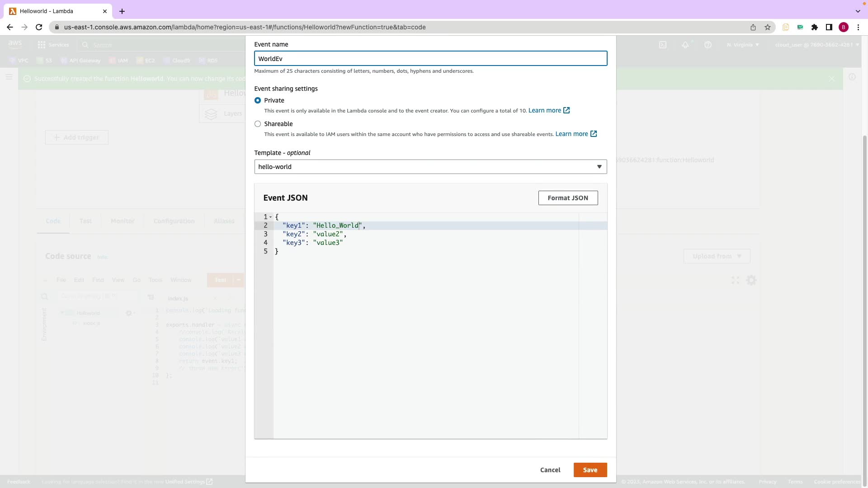Select the Private sharing radio button
This screenshot has width=868, height=488.
pyautogui.click(x=258, y=100)
